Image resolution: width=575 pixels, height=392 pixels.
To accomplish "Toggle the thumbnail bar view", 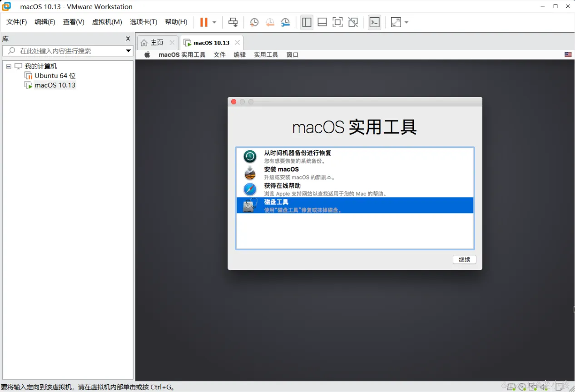I will [x=322, y=22].
